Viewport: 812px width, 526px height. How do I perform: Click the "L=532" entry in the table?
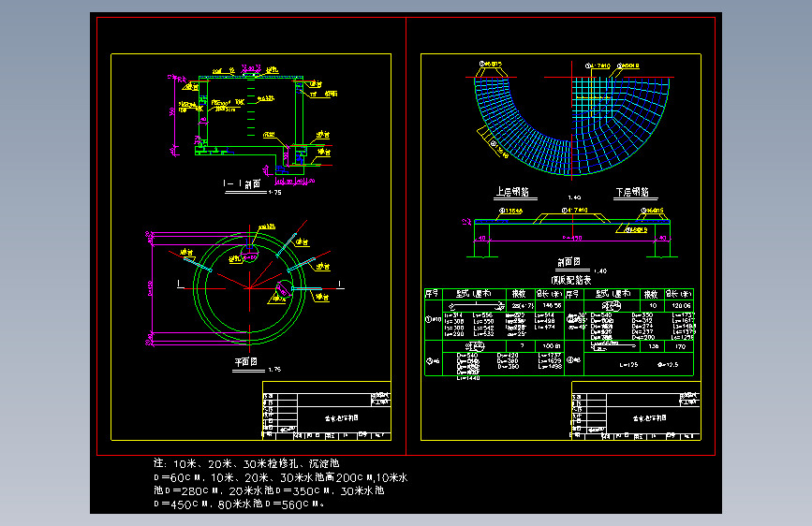click(x=482, y=334)
